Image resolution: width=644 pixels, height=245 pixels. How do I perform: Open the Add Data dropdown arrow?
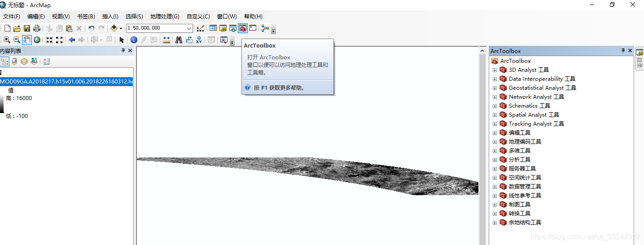tap(121, 28)
